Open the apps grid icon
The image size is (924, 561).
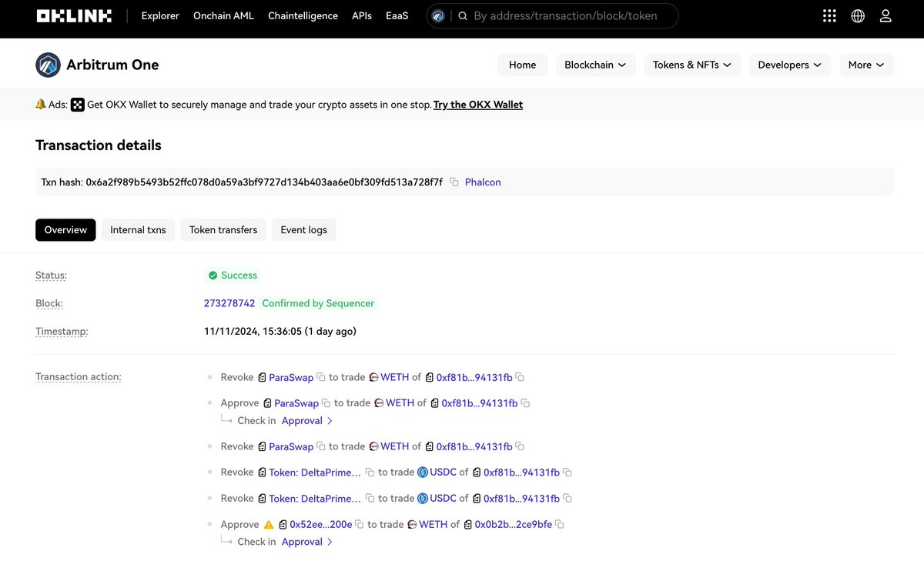[x=829, y=15]
